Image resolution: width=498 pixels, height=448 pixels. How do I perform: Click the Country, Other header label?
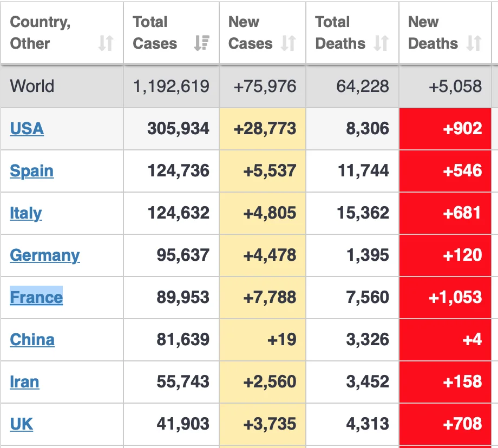click(x=40, y=32)
